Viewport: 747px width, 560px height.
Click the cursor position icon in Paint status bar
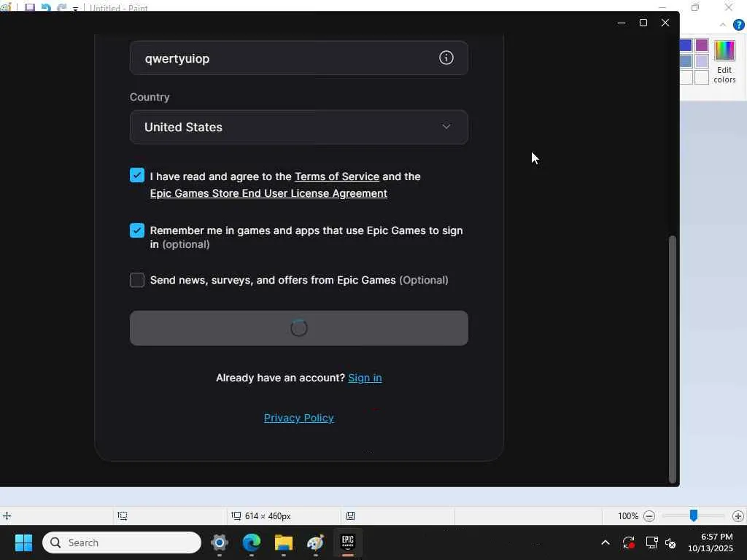pos(7,516)
